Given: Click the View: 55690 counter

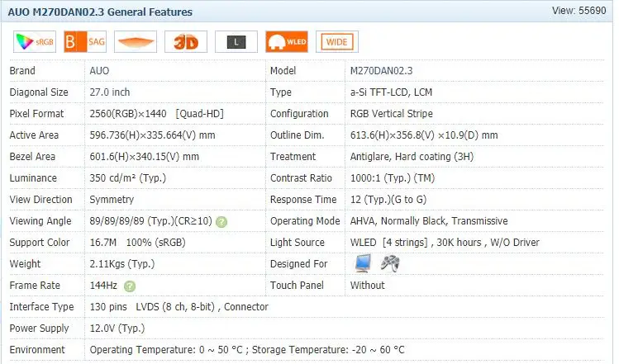Looking at the screenshot, I should point(579,11).
